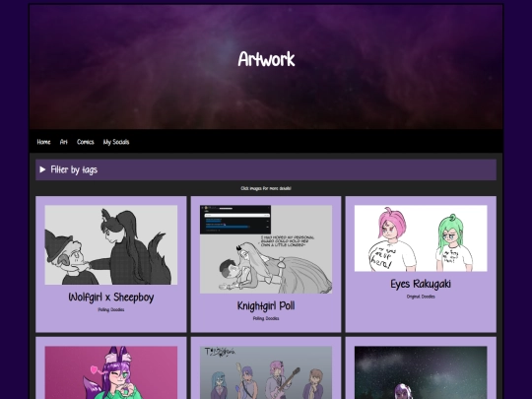The width and height of the screenshot is (532, 399).
Task: Click the 'Click images for more details' note
Action: click(266, 188)
